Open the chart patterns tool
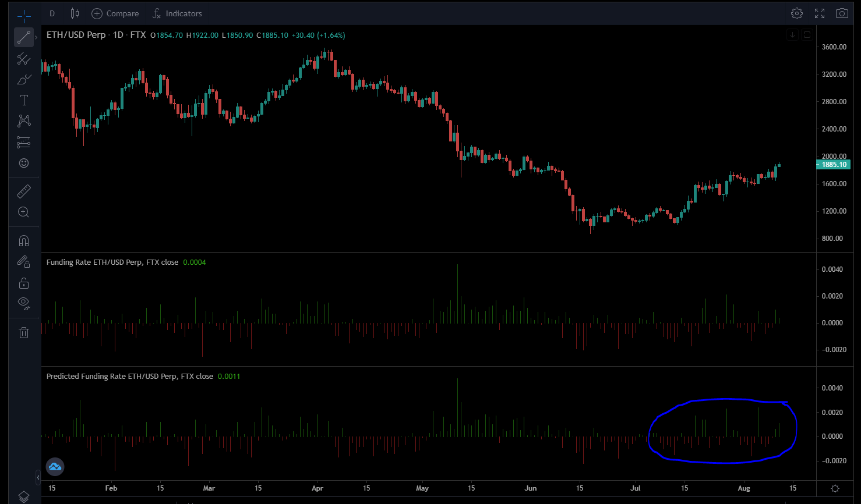 pyautogui.click(x=23, y=121)
